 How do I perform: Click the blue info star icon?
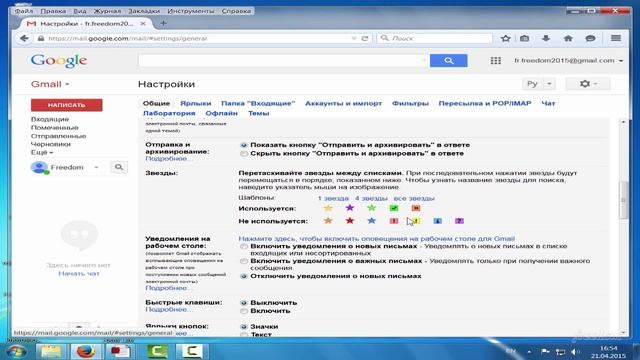click(437, 221)
